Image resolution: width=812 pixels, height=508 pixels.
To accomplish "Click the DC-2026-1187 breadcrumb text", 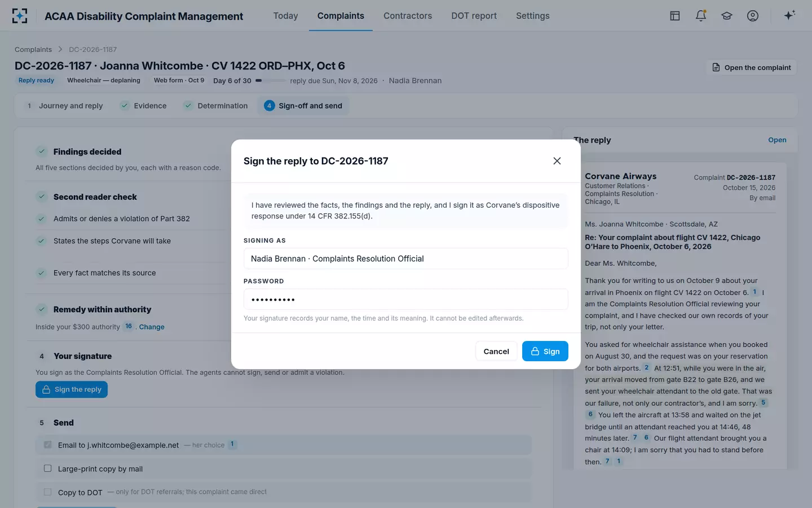I will coord(93,50).
